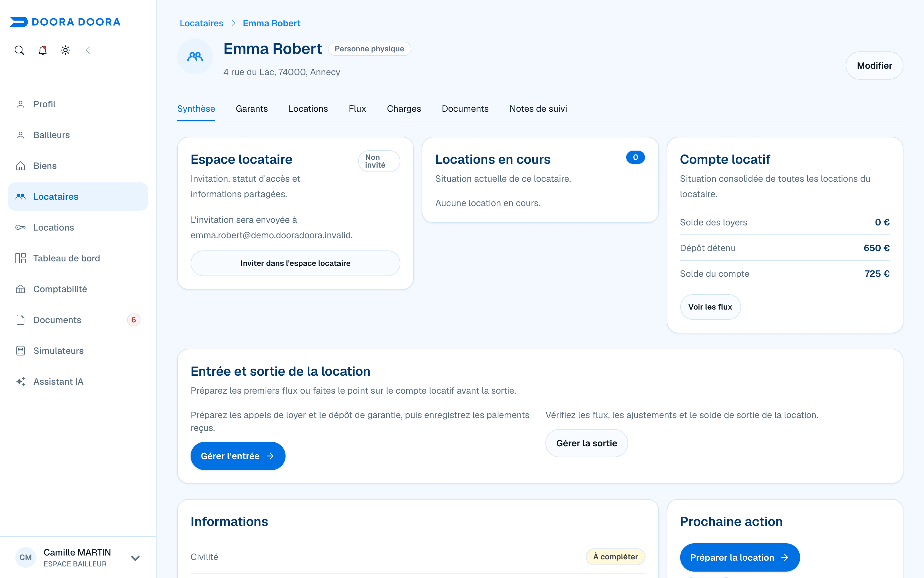Click the Solde du compte value 725 €
This screenshot has height=578, width=924.
[877, 274]
